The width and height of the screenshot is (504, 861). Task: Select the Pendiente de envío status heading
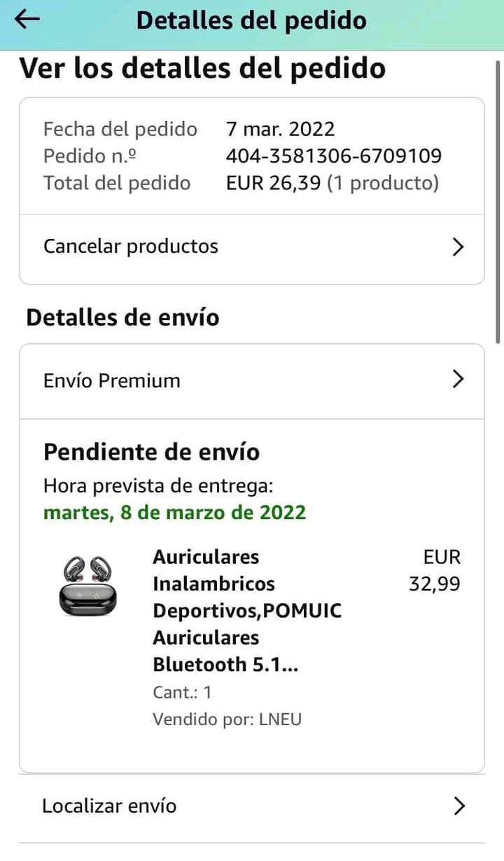point(151,452)
